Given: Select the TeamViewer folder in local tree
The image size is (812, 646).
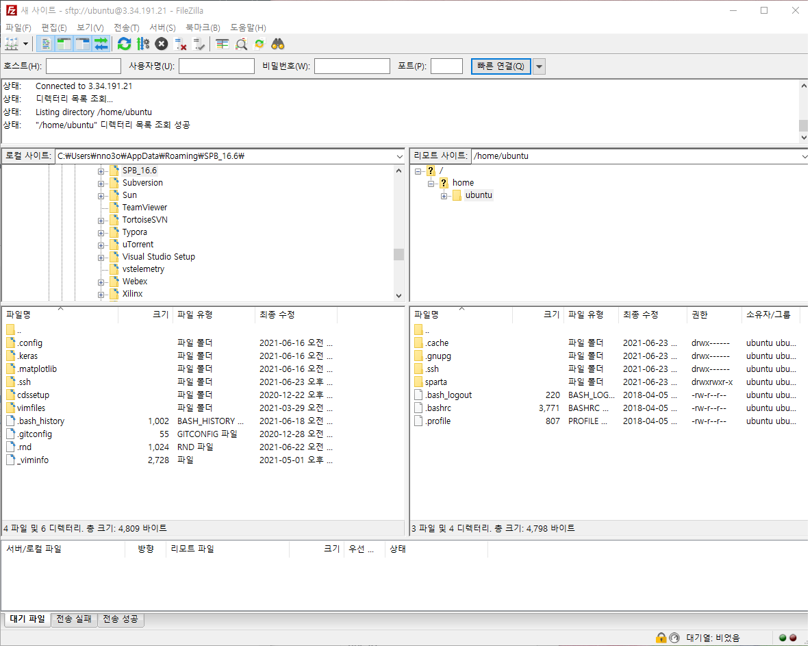Looking at the screenshot, I should pos(144,207).
